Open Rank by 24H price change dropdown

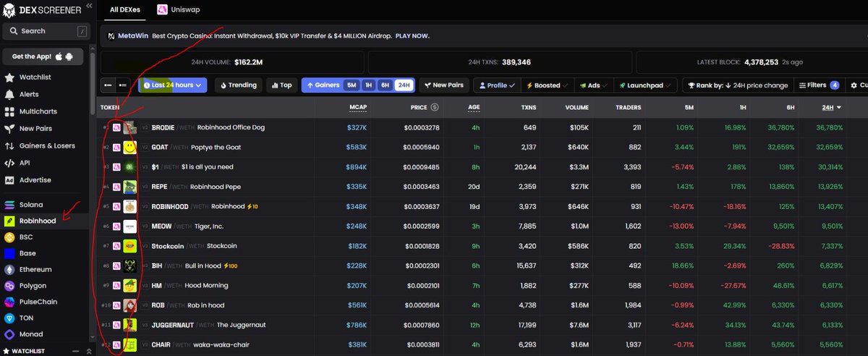coord(737,85)
